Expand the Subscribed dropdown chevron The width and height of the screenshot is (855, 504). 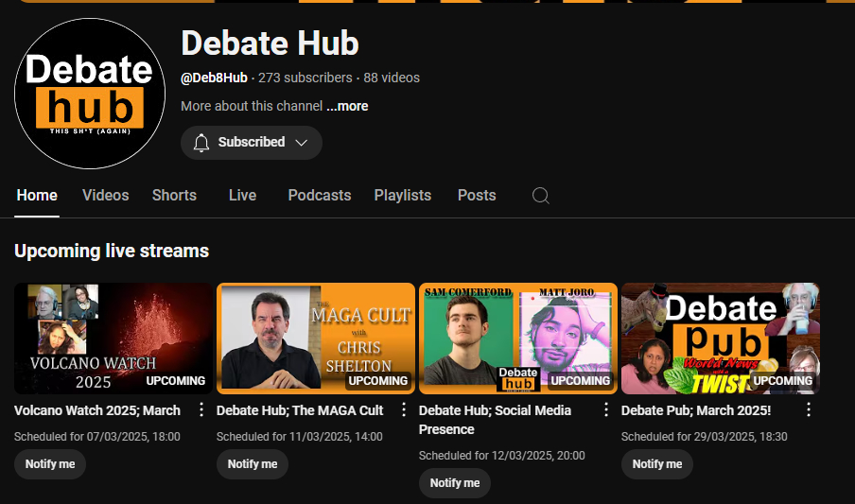[x=302, y=143]
